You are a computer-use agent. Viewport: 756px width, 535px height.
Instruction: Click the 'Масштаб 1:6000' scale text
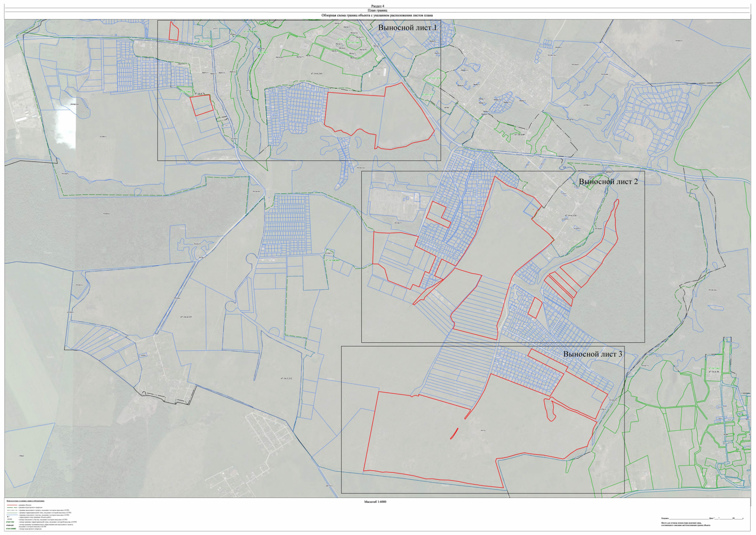click(x=375, y=502)
